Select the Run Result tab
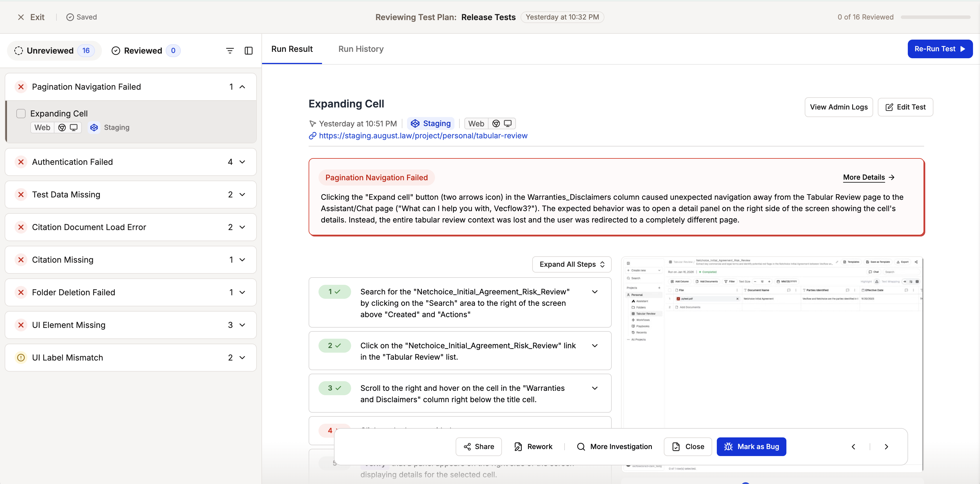This screenshot has height=484, width=980. point(292,49)
